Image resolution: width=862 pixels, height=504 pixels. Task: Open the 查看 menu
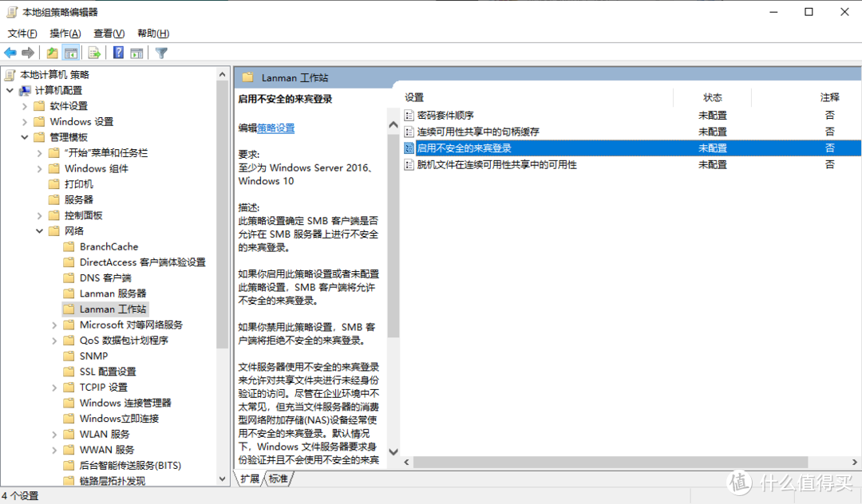(x=109, y=33)
